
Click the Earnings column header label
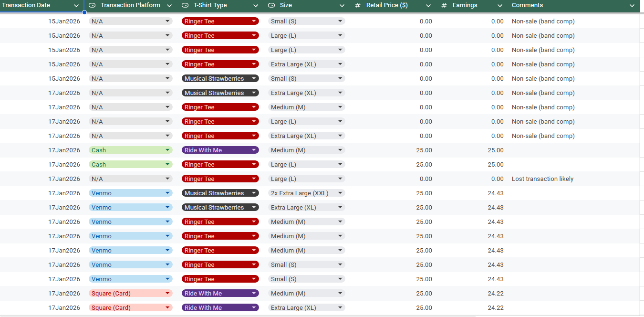point(465,5)
